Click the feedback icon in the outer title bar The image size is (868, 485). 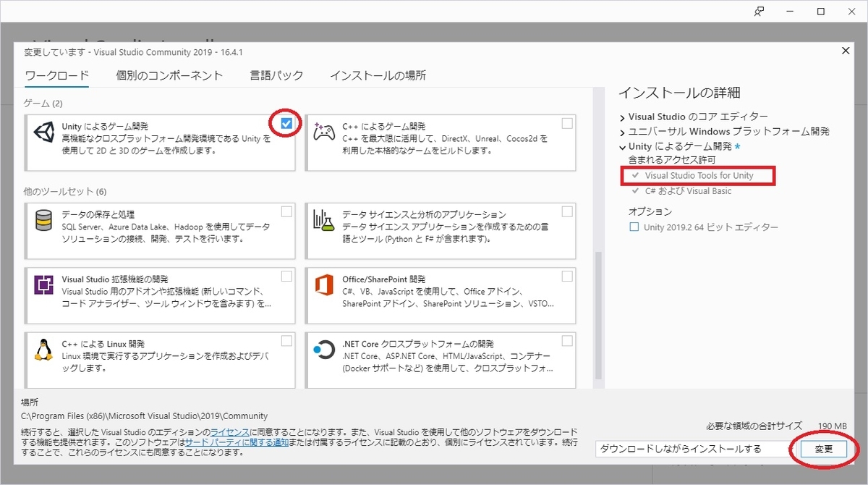coord(759,12)
